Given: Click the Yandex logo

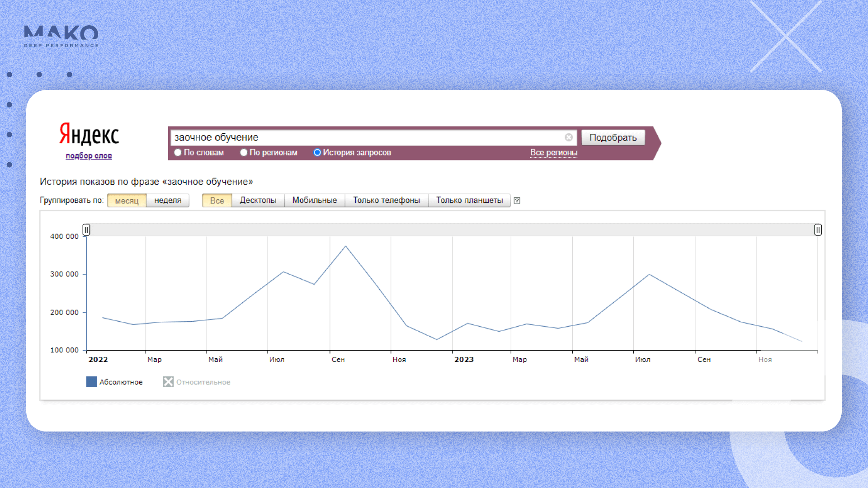Looking at the screenshot, I should pos(89,134).
